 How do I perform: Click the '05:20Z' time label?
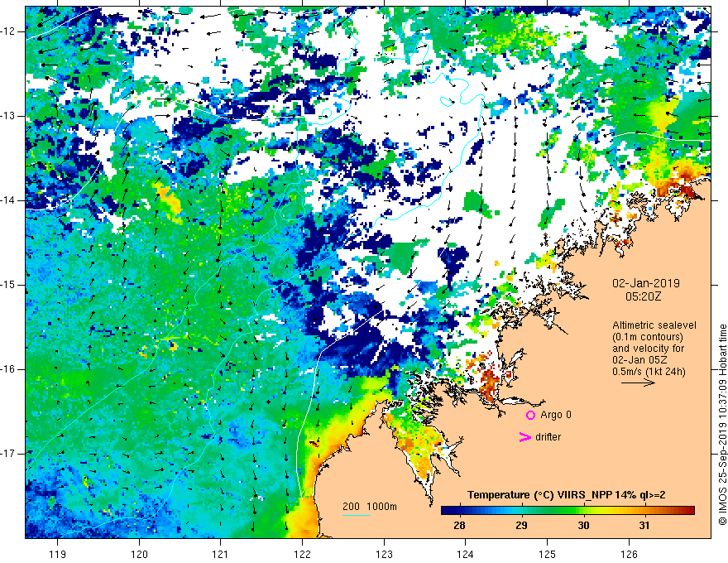[x=643, y=296]
